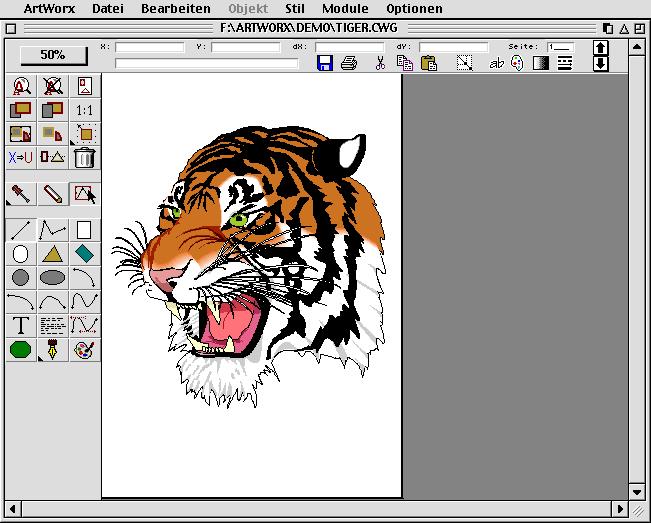
Task: Click the framed group objects icon
Action: point(21,134)
